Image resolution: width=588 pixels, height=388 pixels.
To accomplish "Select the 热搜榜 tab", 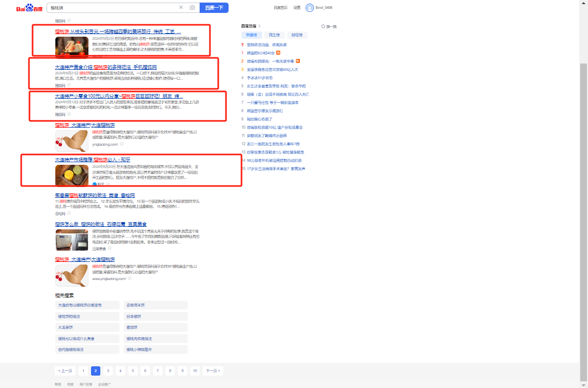I will pos(251,35).
